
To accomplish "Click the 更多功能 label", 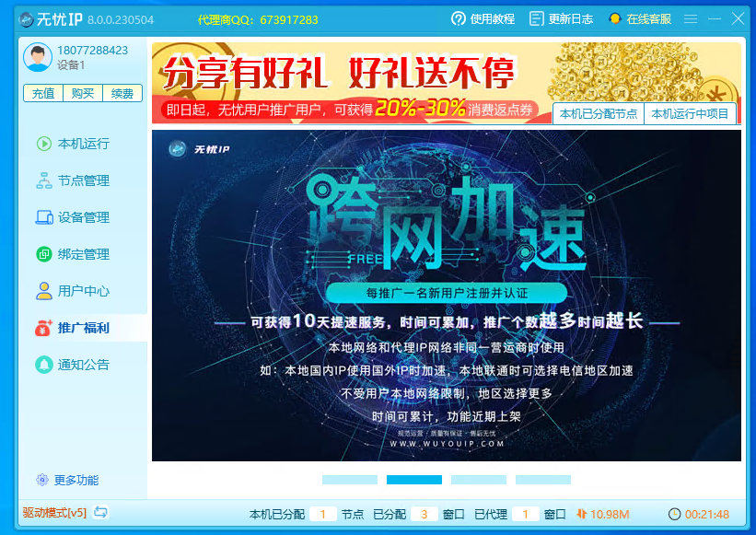I will (76, 480).
